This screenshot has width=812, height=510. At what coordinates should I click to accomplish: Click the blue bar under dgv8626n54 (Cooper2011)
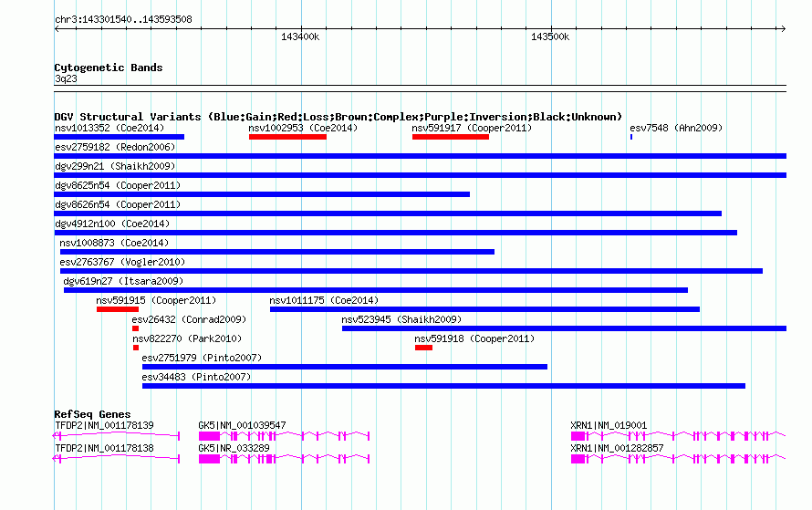(388, 213)
